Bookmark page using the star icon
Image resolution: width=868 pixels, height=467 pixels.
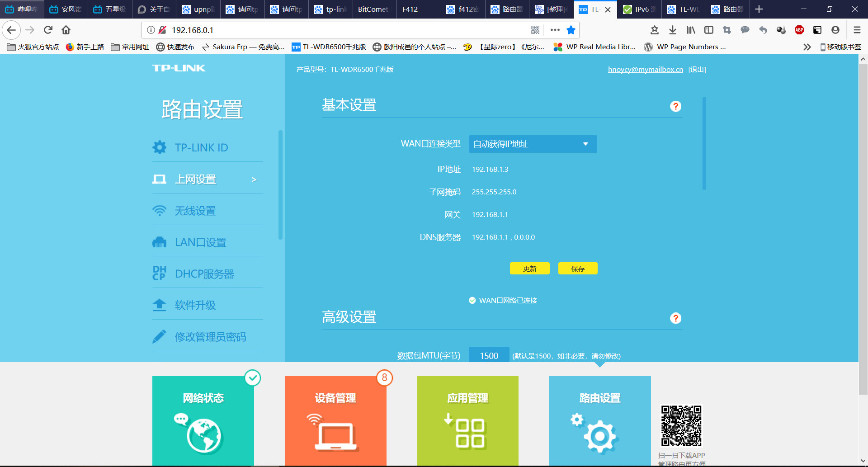pyautogui.click(x=571, y=30)
